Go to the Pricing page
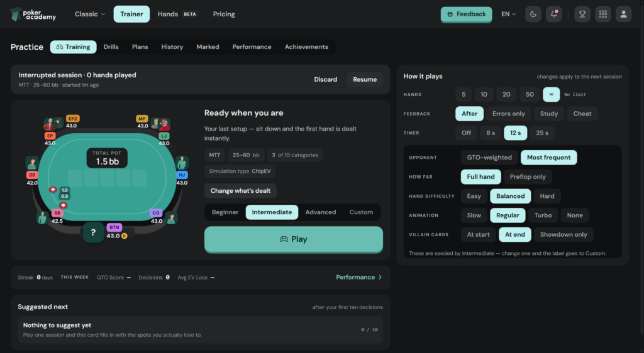Viewport: 644px width, 353px height. 224,14
